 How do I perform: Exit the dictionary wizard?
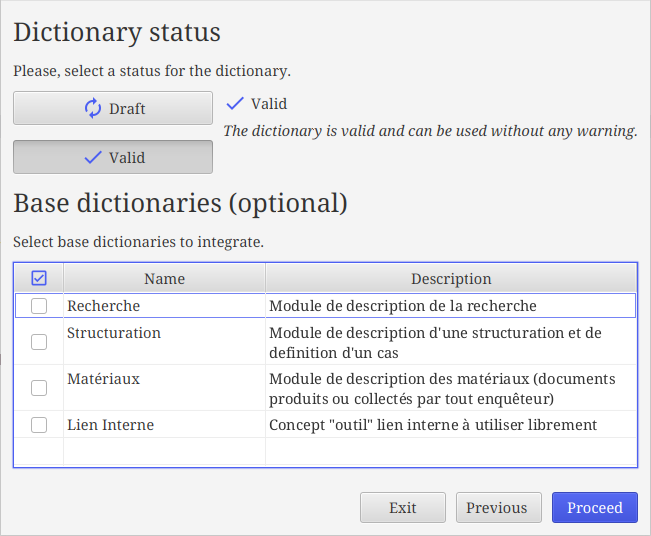coord(403,507)
